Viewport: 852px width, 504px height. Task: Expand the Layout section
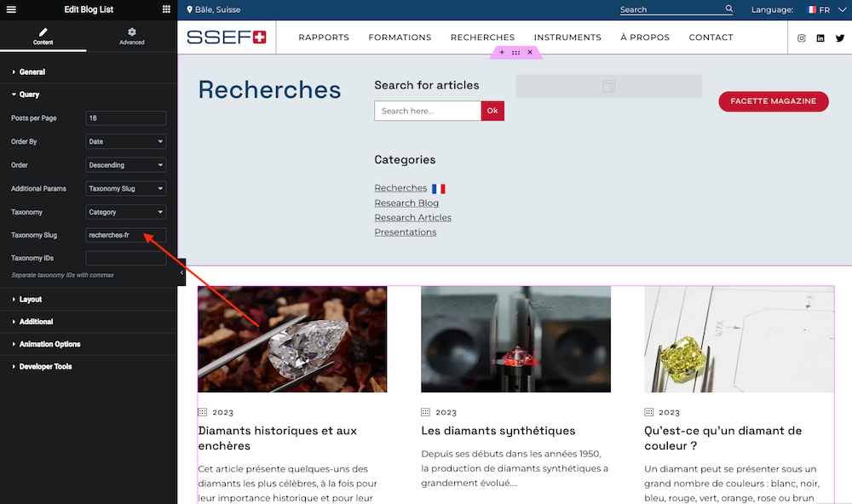pyautogui.click(x=31, y=300)
